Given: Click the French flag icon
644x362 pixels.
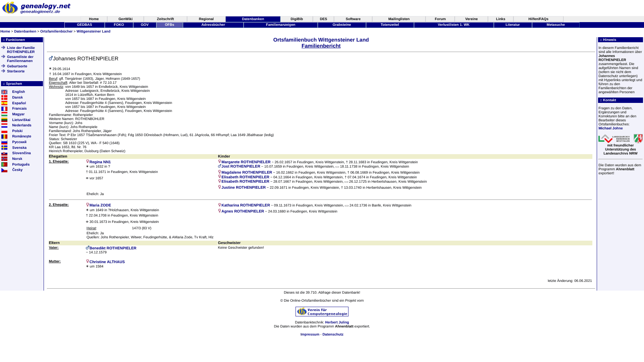Looking at the screenshot, I should coord(4,109).
